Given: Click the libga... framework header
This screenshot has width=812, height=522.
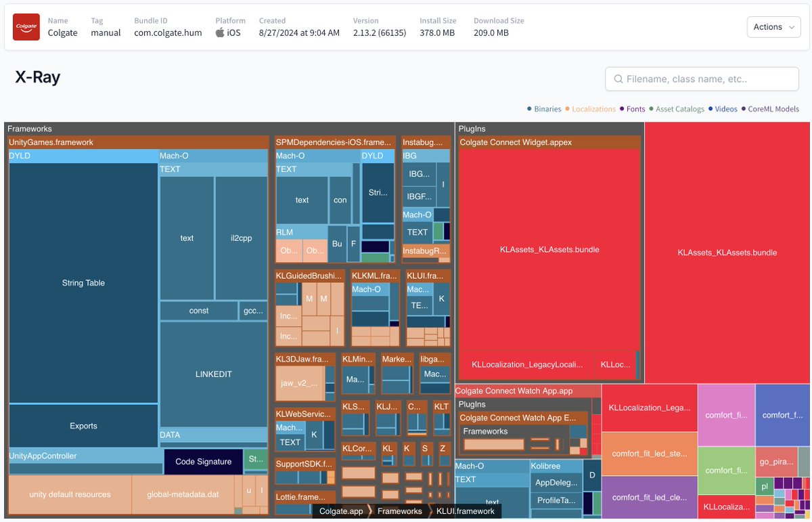Looking at the screenshot, I should click(434, 359).
